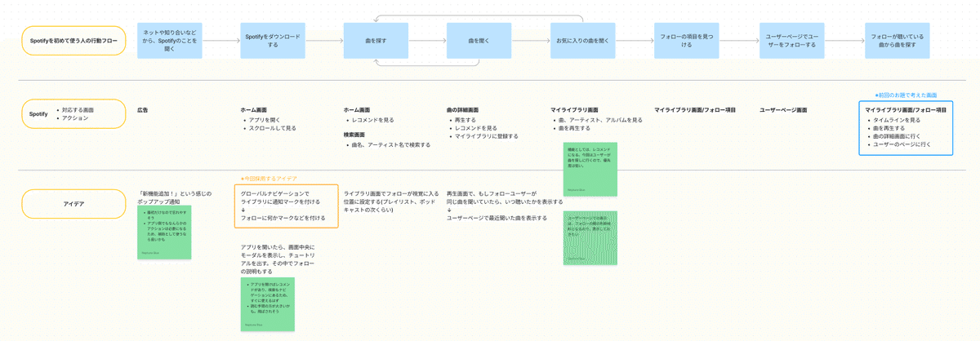The width and height of the screenshot is (980, 341).
Task: Select the yellow Spotify '対応する画面 / アクション' label
Action: [x=73, y=114]
